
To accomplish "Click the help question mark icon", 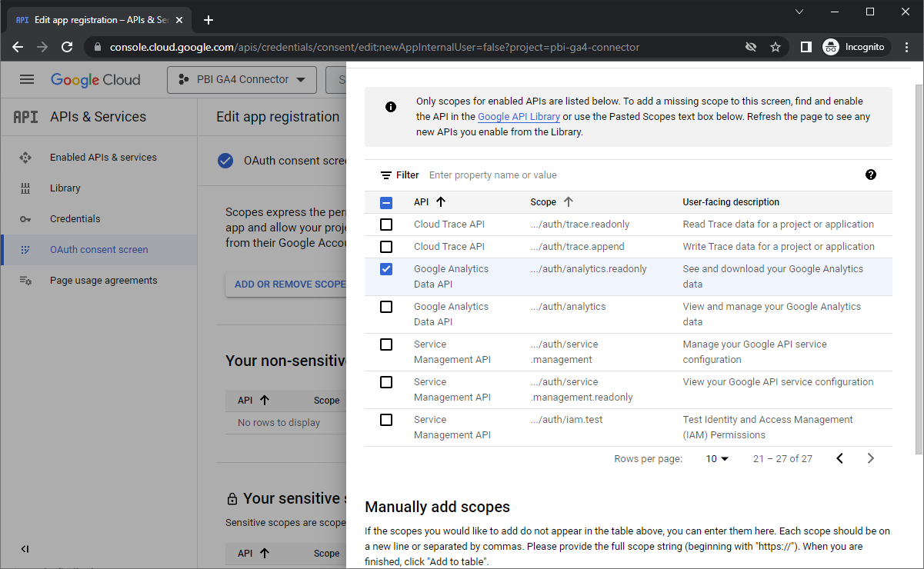I will pos(870,175).
